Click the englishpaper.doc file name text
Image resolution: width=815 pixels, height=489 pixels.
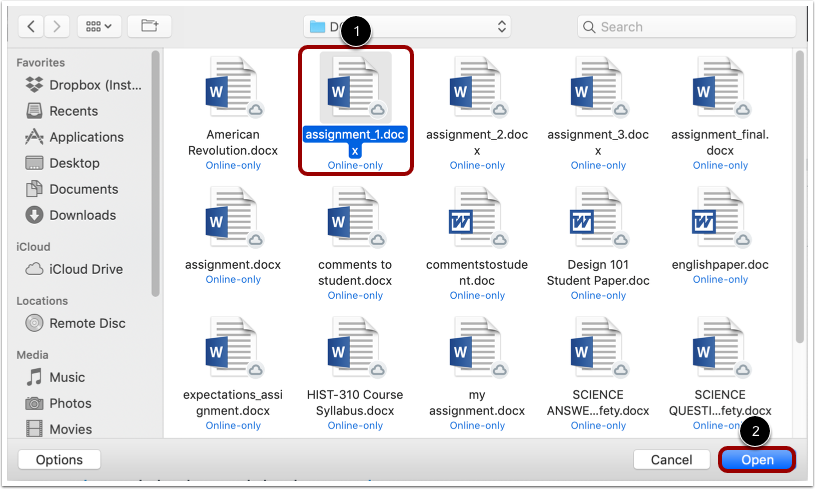[720, 265]
